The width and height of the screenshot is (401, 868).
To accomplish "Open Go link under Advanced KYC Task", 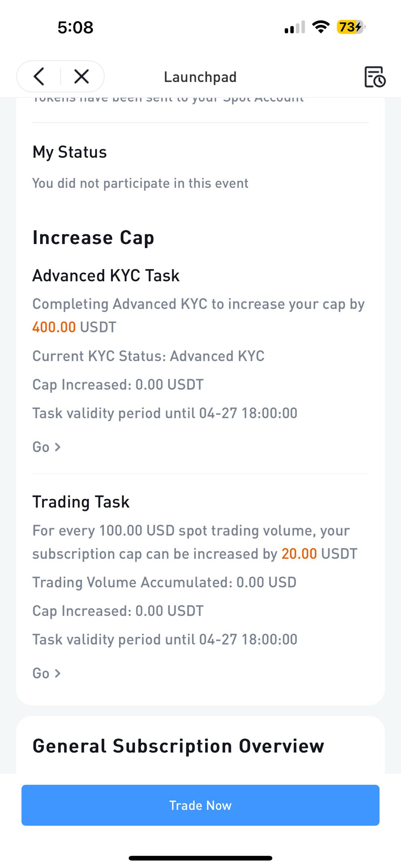I will pos(46,447).
